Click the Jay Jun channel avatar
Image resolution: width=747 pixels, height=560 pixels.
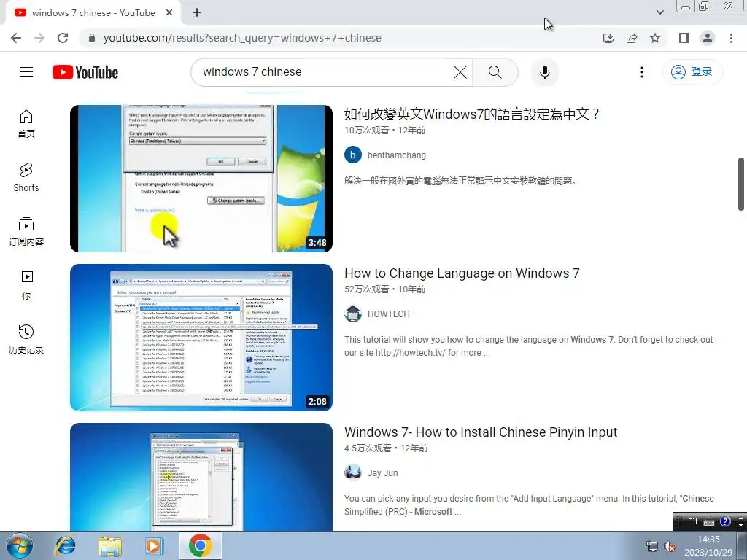[353, 472]
